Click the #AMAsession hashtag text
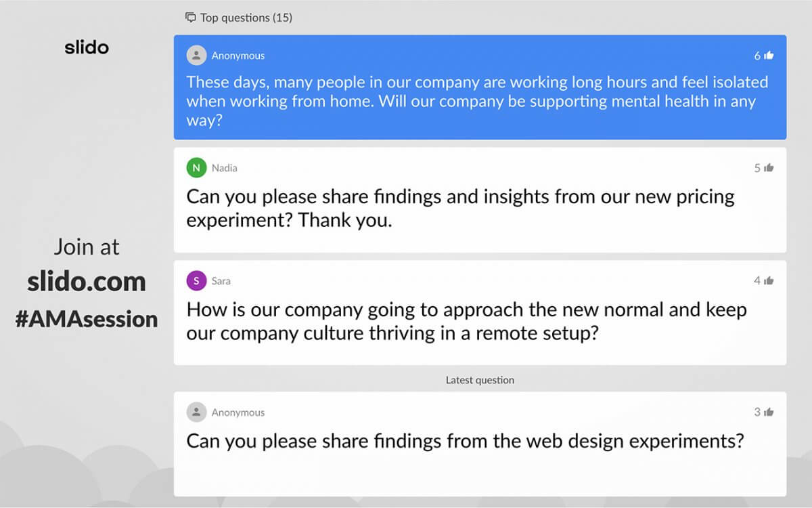This screenshot has width=812, height=508. 87,318
